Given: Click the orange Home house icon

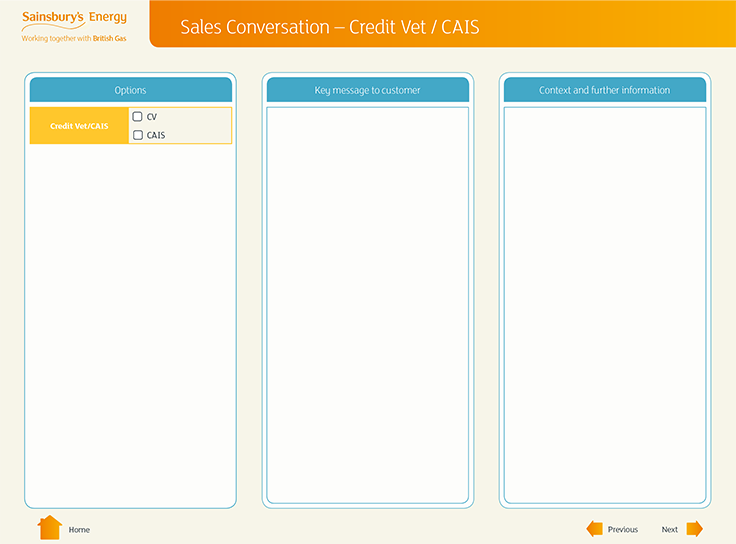Looking at the screenshot, I should tap(49, 528).
